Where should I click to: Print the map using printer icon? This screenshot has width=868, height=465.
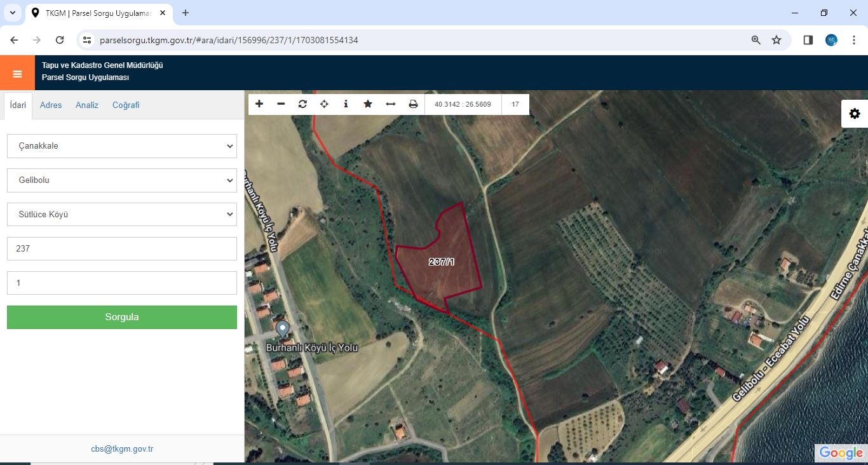413,104
